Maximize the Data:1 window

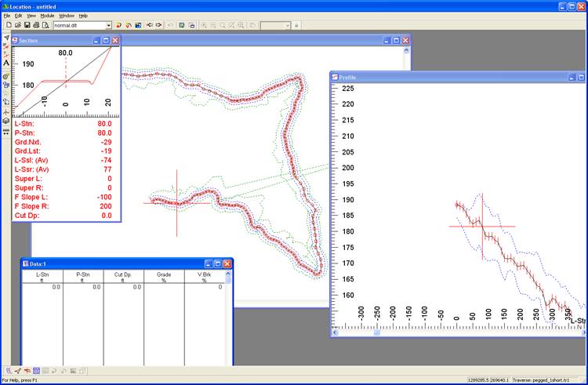pos(218,264)
